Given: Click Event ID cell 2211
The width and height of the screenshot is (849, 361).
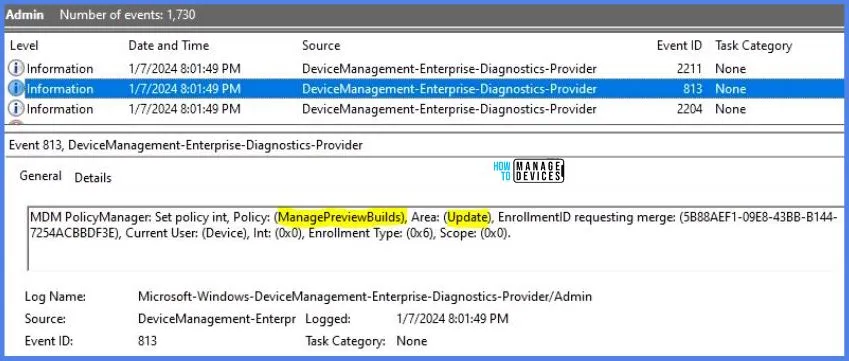Looking at the screenshot, I should [689, 69].
